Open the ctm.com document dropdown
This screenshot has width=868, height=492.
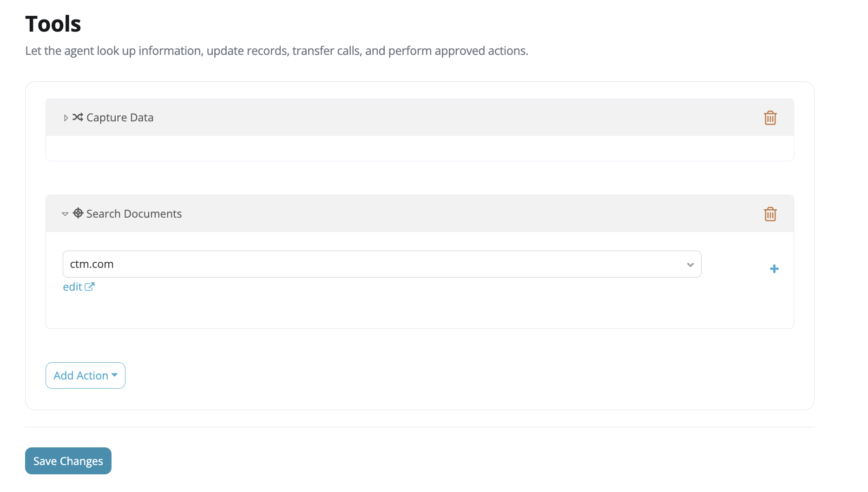click(x=382, y=264)
